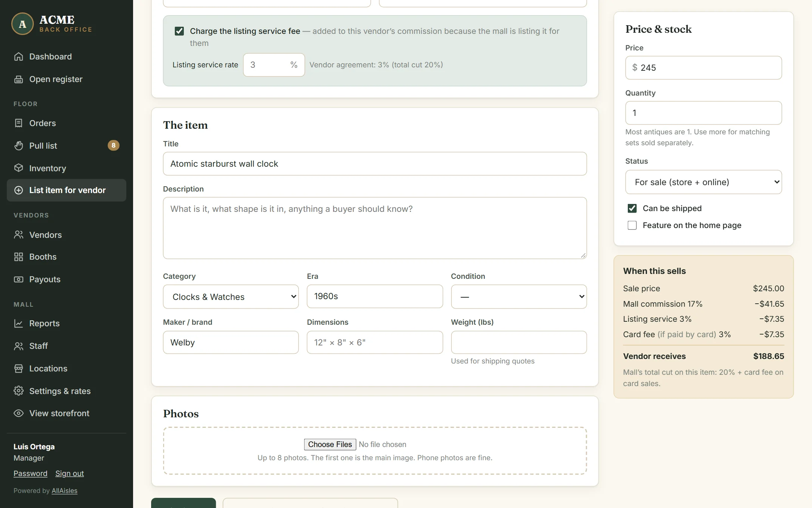The width and height of the screenshot is (812, 508).
Task: Click the Locations storefront icon
Action: (x=18, y=368)
